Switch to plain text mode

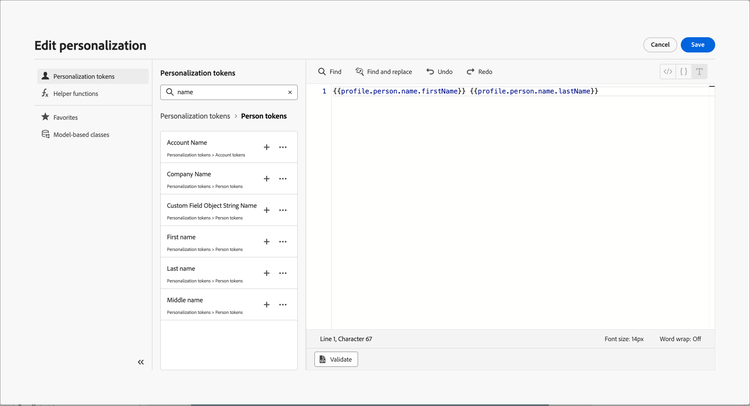[x=699, y=72]
